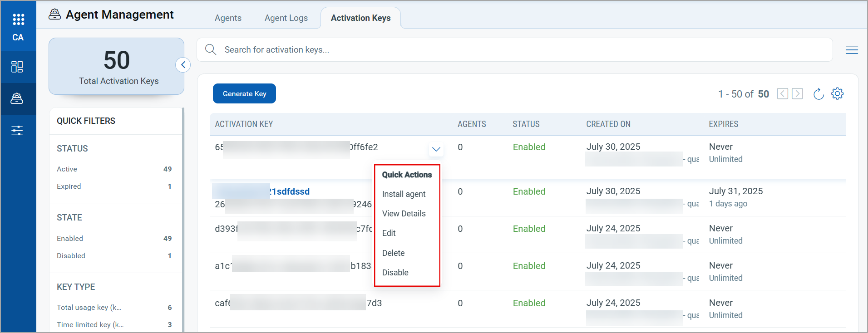Select Disable in Quick Actions menu

395,273
